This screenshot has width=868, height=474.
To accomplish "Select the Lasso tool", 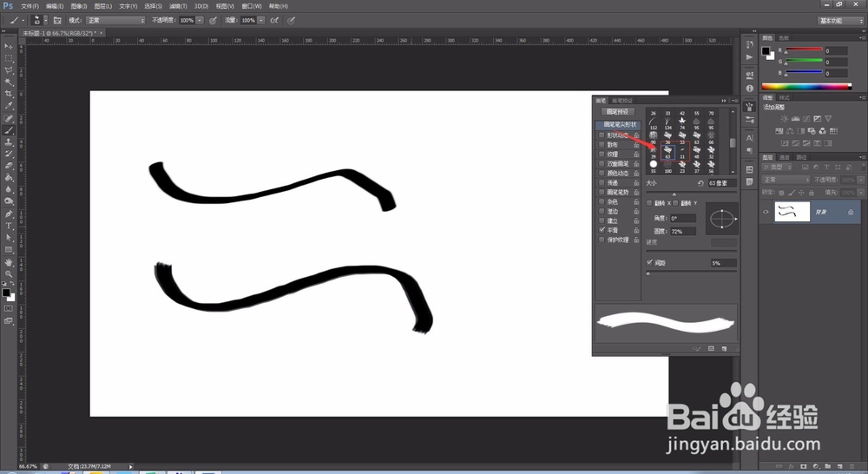I will click(9, 70).
